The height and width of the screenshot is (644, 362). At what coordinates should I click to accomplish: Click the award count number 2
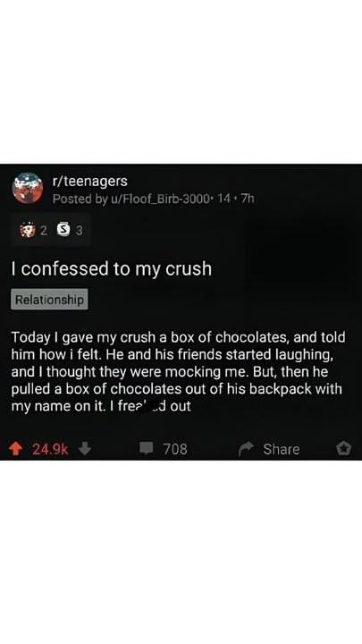point(44,232)
